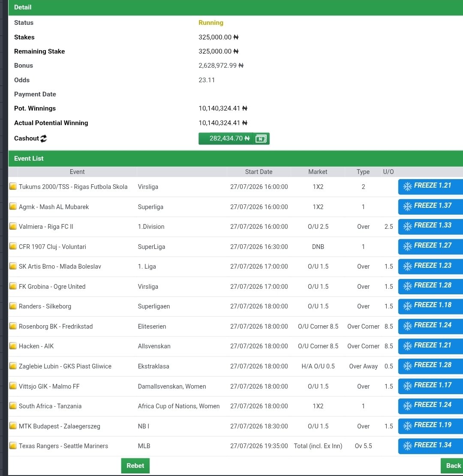The width and height of the screenshot is (463, 476).
Task: Click the Market column header
Action: [318, 172]
